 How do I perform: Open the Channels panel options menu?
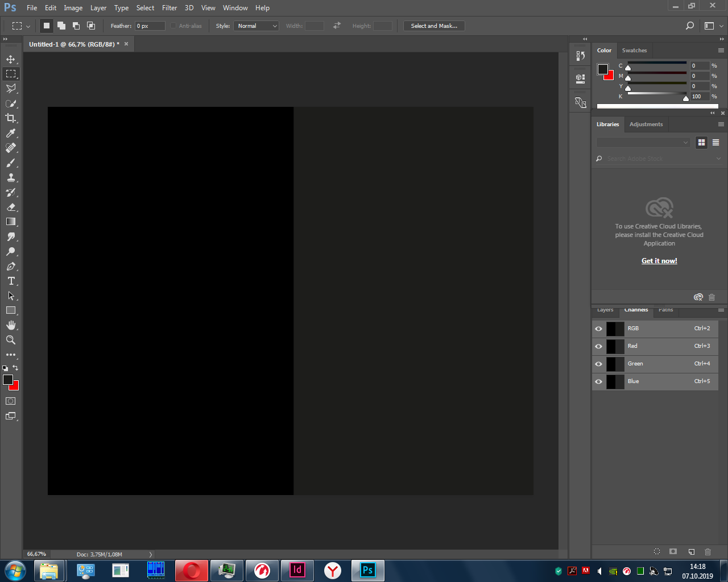721,310
